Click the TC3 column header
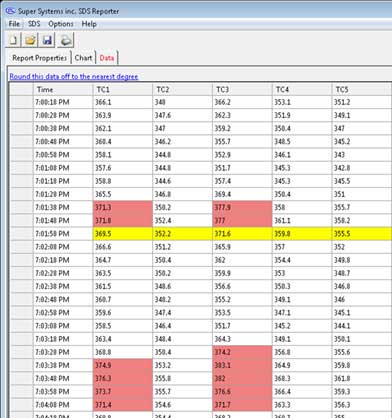The image size is (392, 418). 242,89
